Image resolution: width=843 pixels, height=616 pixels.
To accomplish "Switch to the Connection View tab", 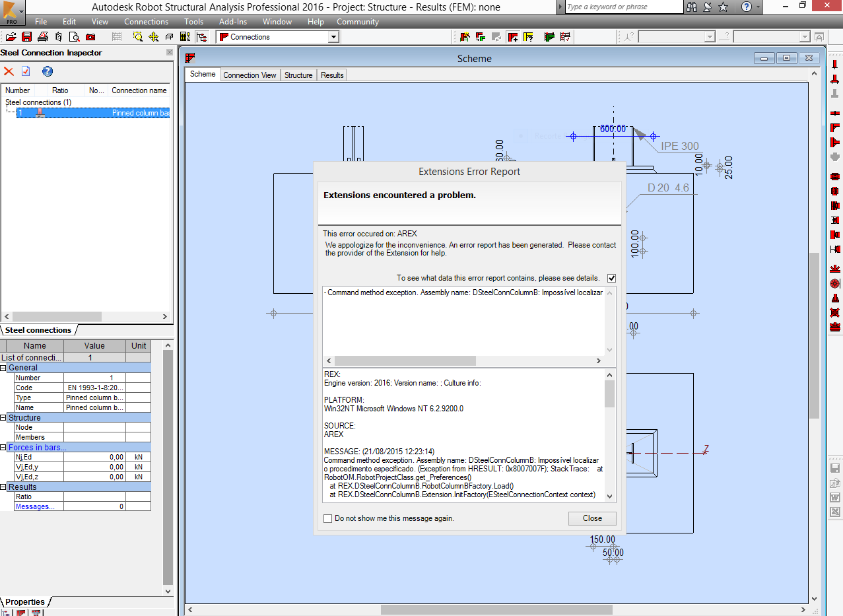I will point(250,75).
